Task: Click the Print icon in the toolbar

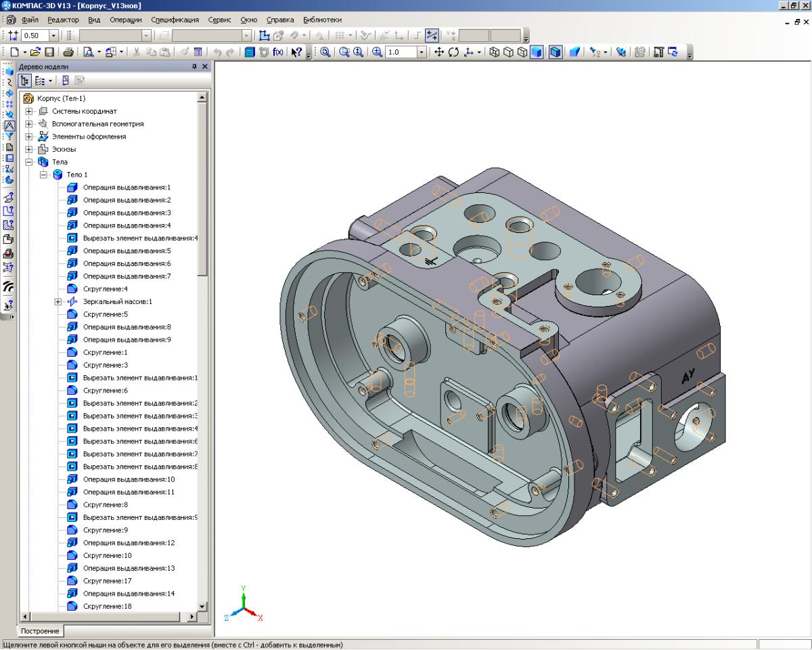Action: pyautogui.click(x=68, y=51)
